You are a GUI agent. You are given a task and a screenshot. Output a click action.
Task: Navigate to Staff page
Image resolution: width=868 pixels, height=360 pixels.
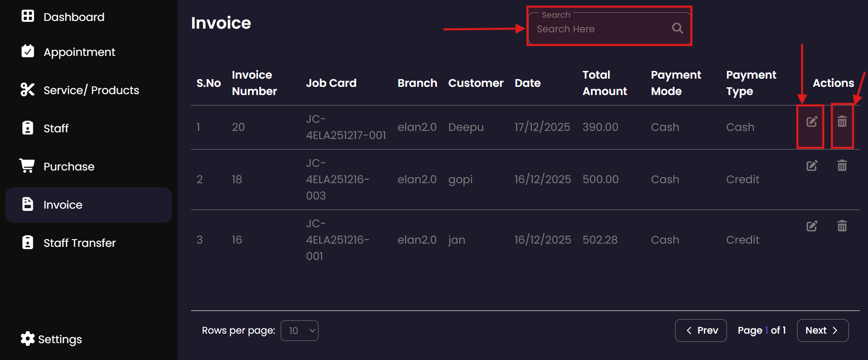tap(56, 128)
